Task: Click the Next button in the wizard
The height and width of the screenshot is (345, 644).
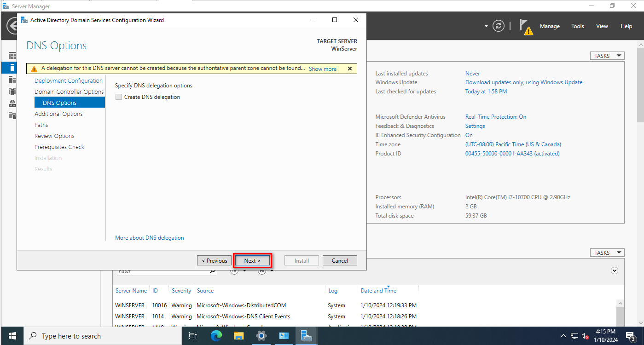Action: point(252,260)
